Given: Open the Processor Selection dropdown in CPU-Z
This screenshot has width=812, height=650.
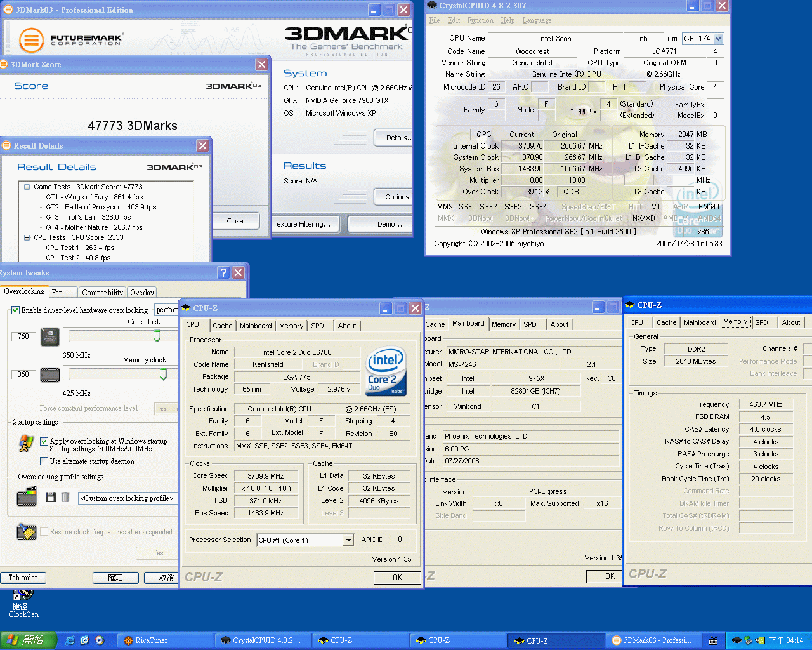Looking at the screenshot, I should pyautogui.click(x=348, y=540).
